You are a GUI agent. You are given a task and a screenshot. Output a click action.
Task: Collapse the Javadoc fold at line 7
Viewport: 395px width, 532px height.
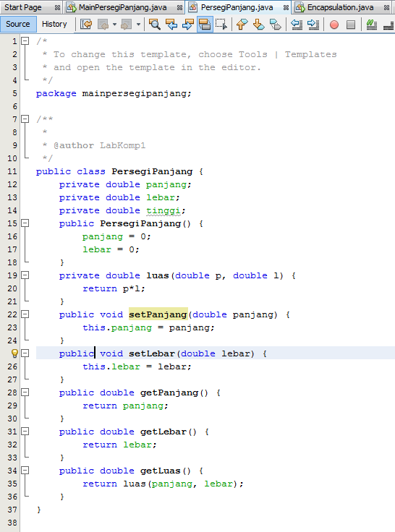click(x=25, y=119)
